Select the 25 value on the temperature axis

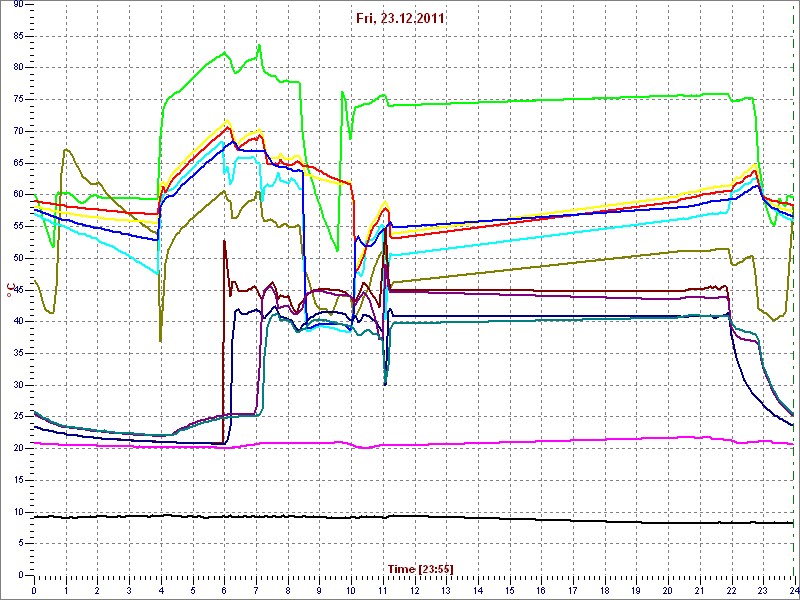[x=18, y=417]
